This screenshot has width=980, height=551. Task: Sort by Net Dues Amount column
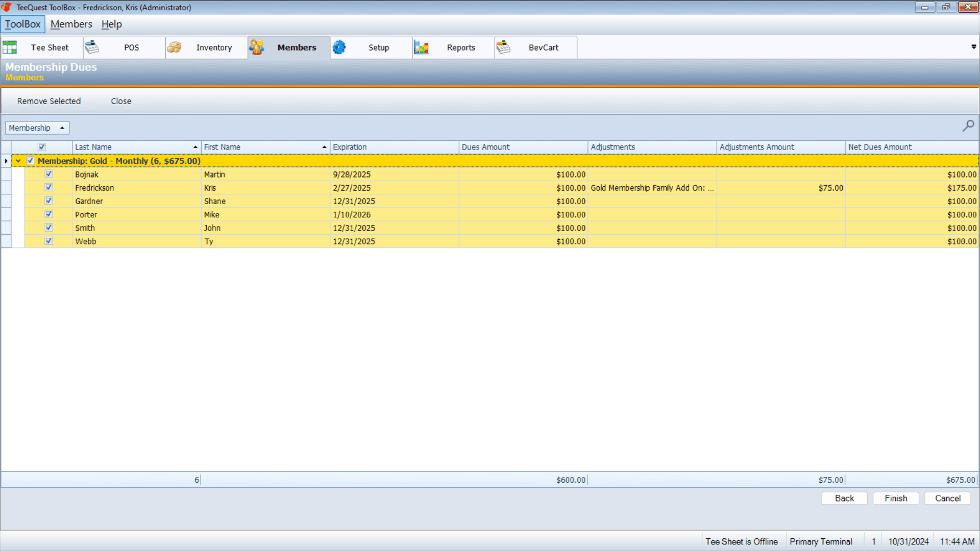[879, 147]
